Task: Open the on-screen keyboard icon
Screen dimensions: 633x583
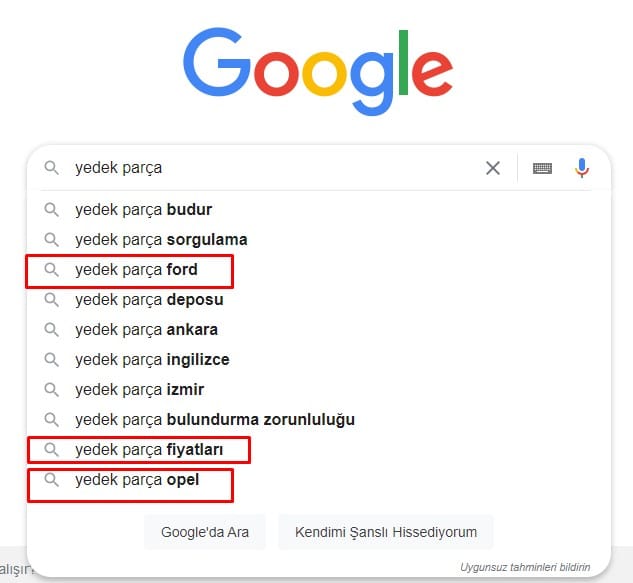Action: (542, 168)
